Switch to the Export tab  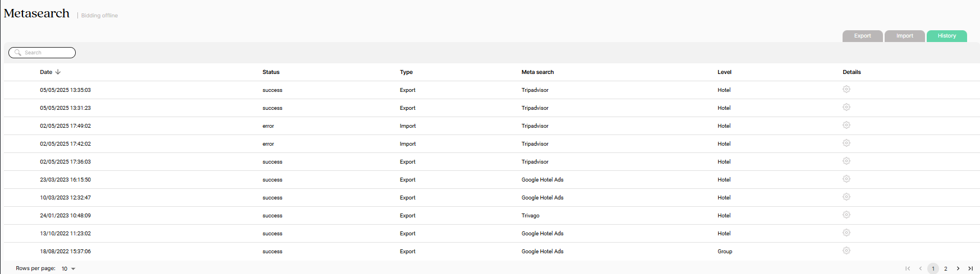click(863, 36)
